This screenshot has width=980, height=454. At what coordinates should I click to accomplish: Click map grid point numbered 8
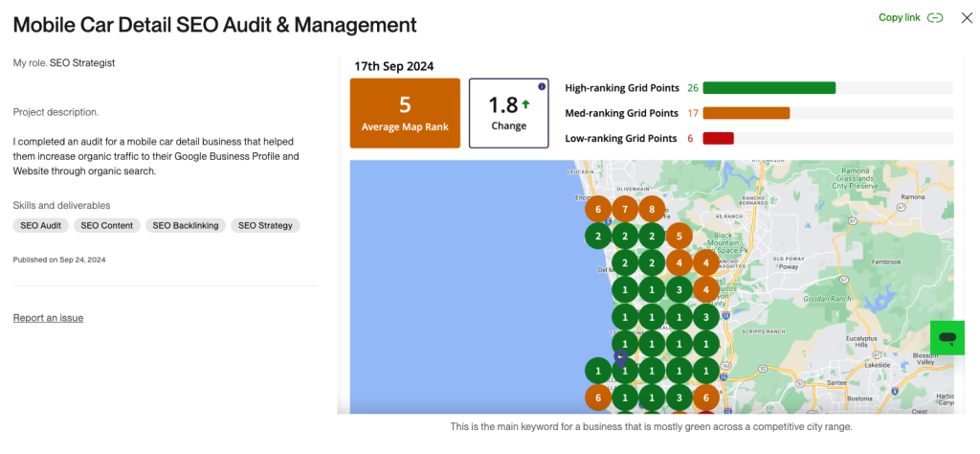(x=652, y=209)
